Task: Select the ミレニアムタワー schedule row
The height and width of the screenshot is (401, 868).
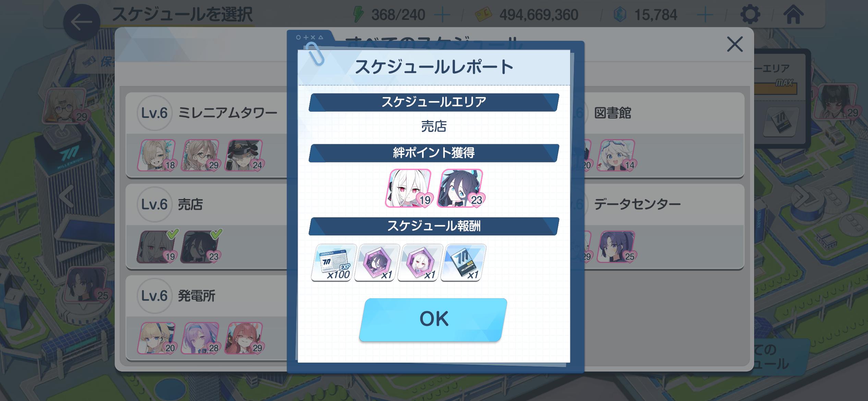Action: coord(206,135)
